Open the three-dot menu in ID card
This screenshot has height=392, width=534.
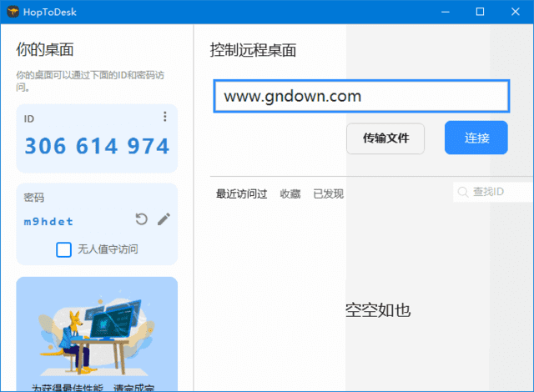pyautogui.click(x=165, y=117)
